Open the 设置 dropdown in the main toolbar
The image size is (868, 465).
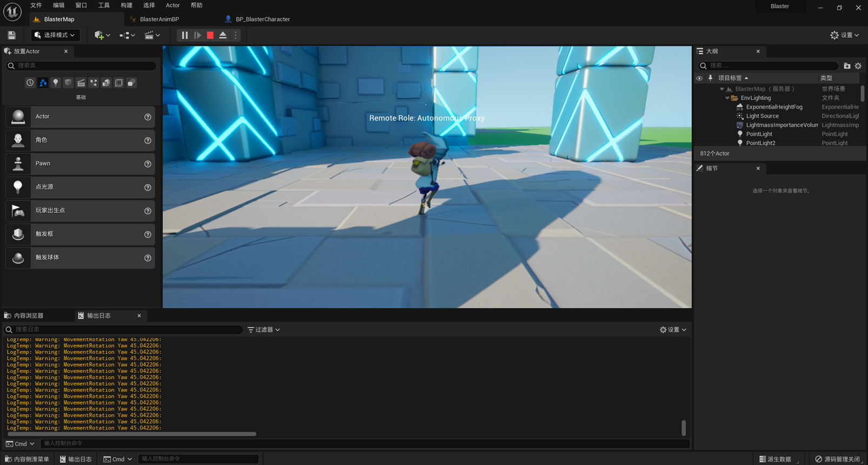(x=844, y=35)
